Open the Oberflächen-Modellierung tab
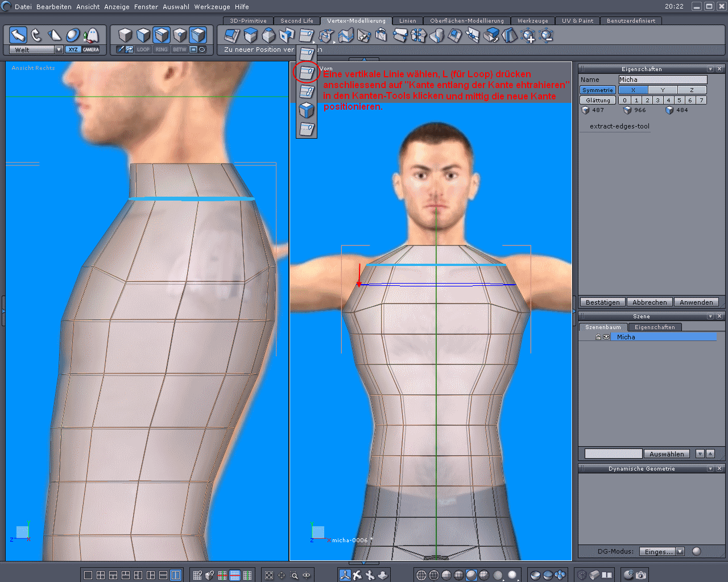This screenshot has height=582, width=728. tap(467, 20)
